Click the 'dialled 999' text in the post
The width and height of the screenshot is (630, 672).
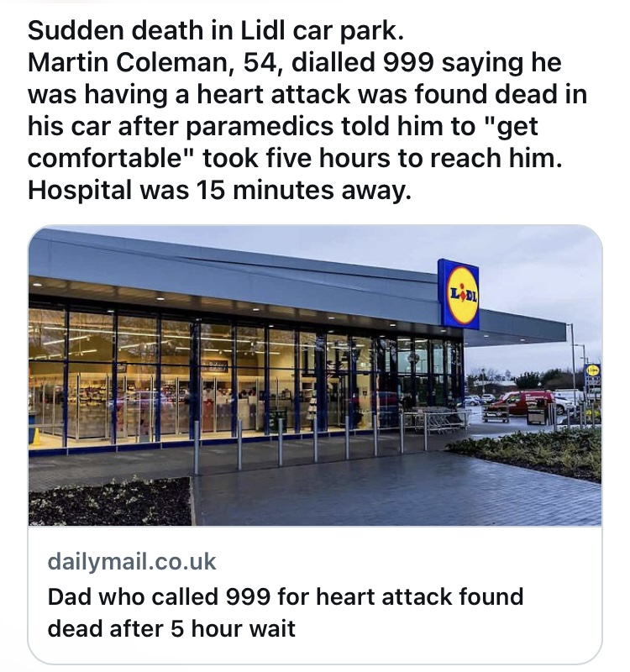coord(363,62)
